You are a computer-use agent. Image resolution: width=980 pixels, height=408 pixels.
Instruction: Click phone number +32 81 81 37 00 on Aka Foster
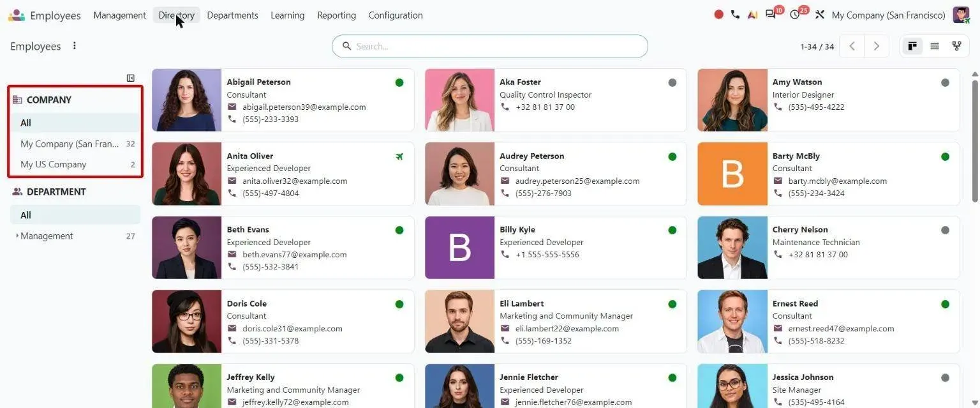point(545,107)
